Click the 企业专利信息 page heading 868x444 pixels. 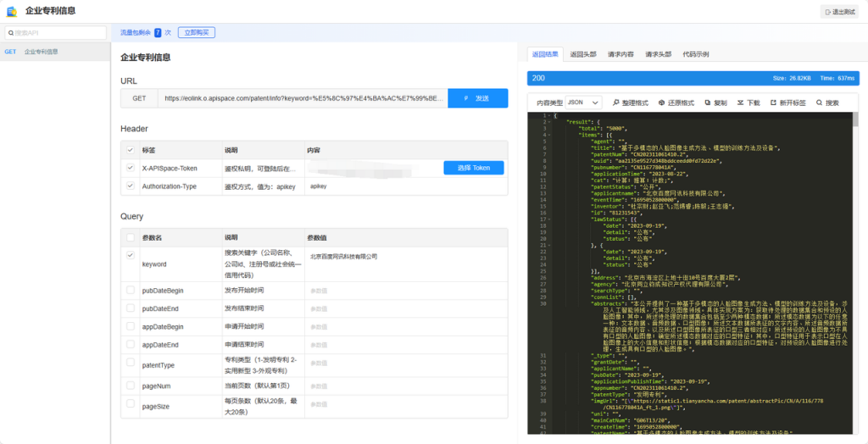tap(146, 57)
